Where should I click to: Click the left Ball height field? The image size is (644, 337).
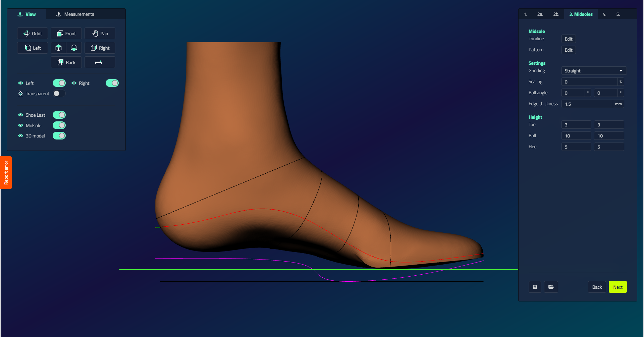pyautogui.click(x=576, y=136)
